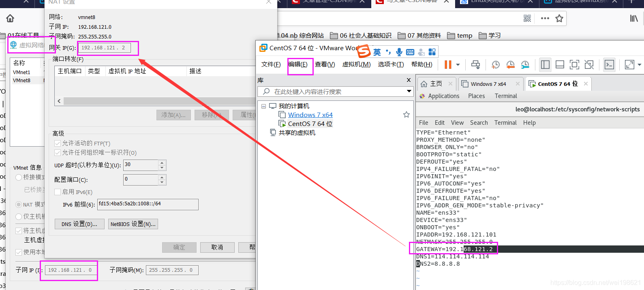Toggle the 将主机虚拟适配器 checkbox

pyautogui.click(x=19, y=231)
